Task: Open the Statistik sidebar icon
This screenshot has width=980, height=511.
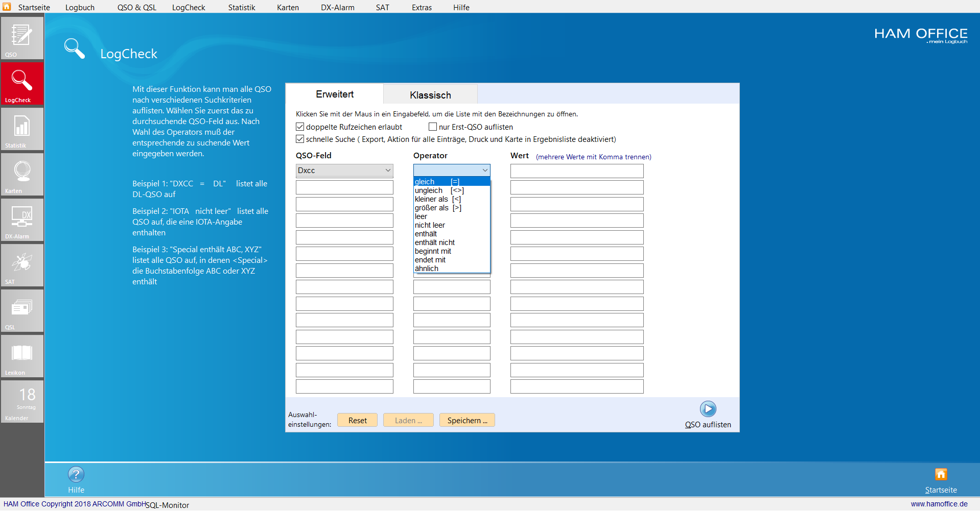Action: coord(22,129)
